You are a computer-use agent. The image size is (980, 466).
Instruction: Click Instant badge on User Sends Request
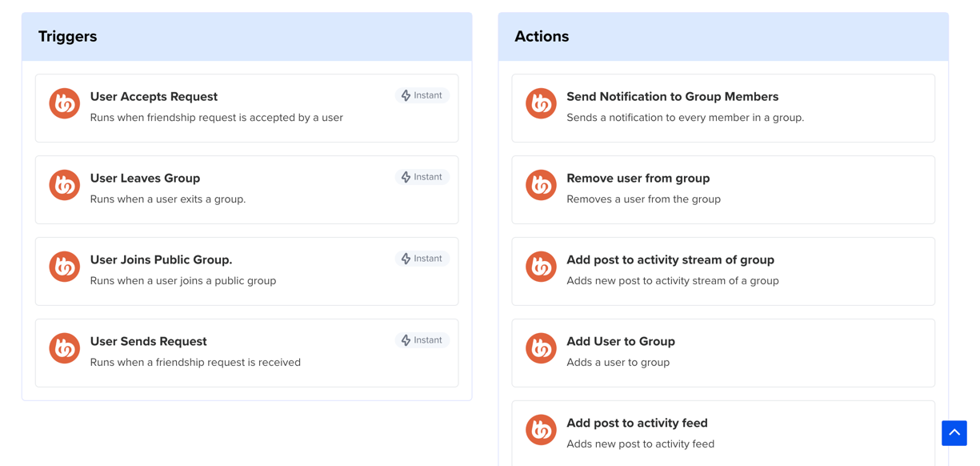coord(422,340)
